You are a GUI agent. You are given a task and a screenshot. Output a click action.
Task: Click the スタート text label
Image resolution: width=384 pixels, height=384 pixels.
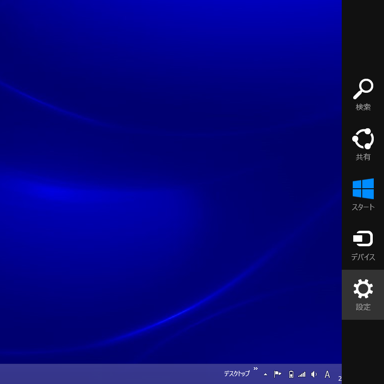click(363, 207)
